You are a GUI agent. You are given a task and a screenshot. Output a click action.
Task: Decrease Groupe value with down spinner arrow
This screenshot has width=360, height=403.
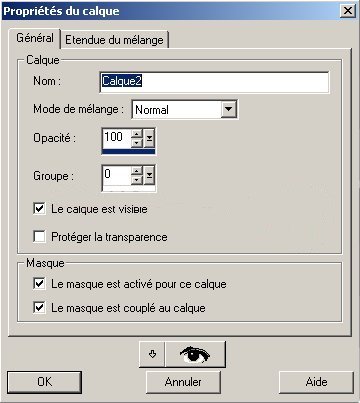[137, 180]
